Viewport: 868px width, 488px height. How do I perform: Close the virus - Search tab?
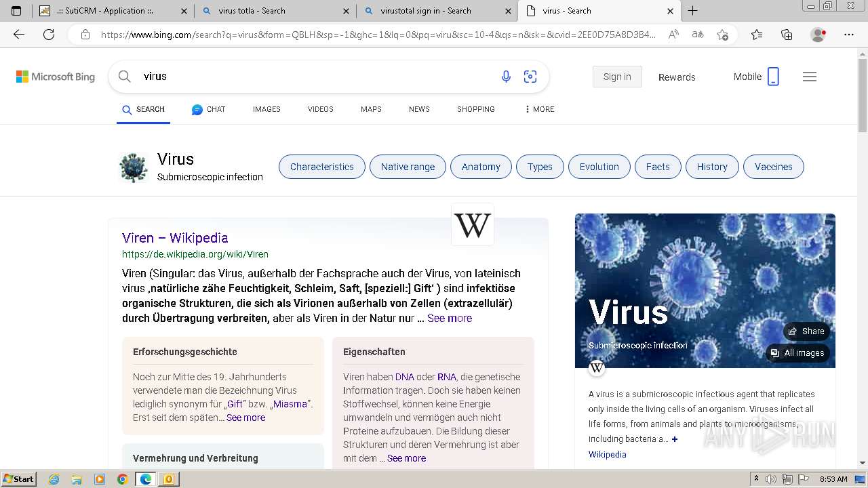pos(671,11)
